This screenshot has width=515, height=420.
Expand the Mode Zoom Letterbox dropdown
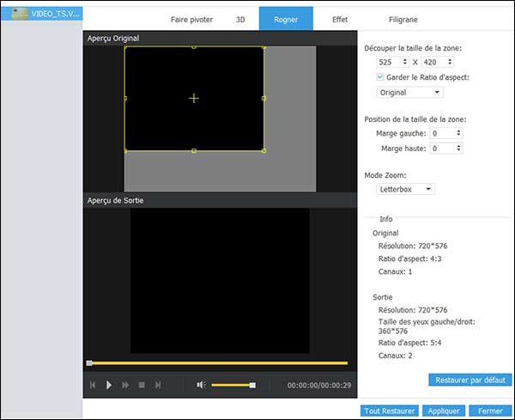click(x=405, y=189)
